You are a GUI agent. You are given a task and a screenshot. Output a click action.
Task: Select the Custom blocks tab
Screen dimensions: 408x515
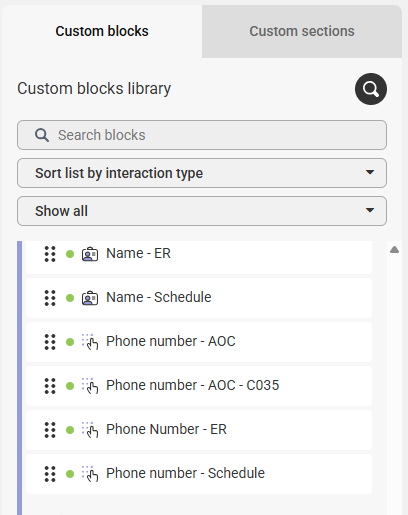click(102, 31)
